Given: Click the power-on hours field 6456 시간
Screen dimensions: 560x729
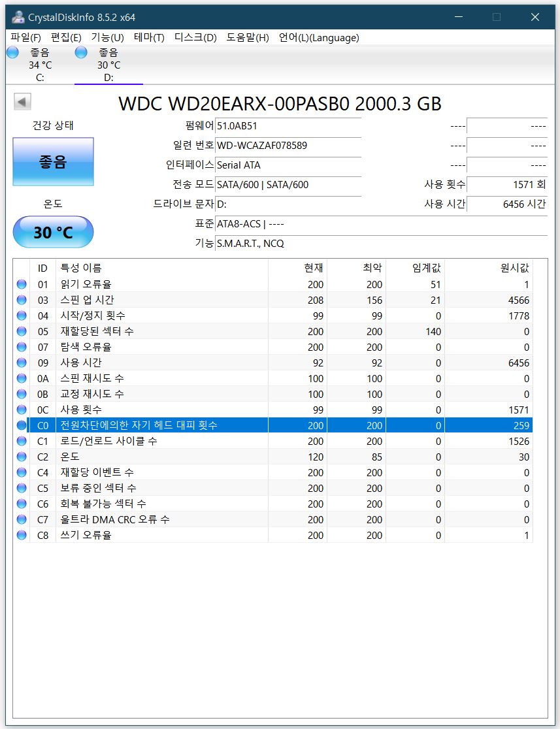Looking at the screenshot, I should (x=507, y=204).
